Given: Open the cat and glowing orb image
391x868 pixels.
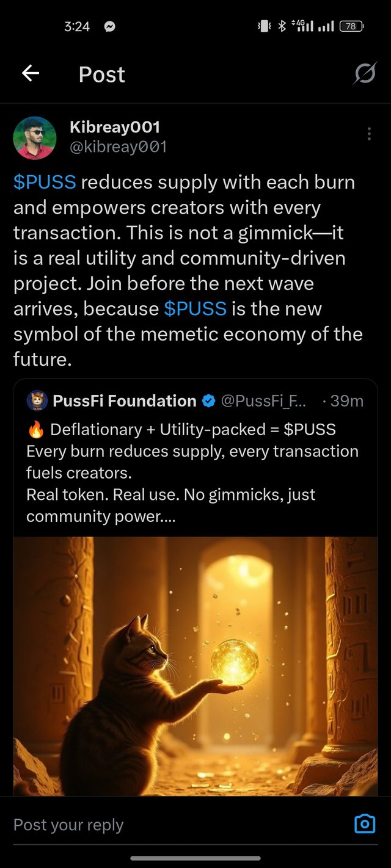Looking at the screenshot, I should tap(195, 665).
